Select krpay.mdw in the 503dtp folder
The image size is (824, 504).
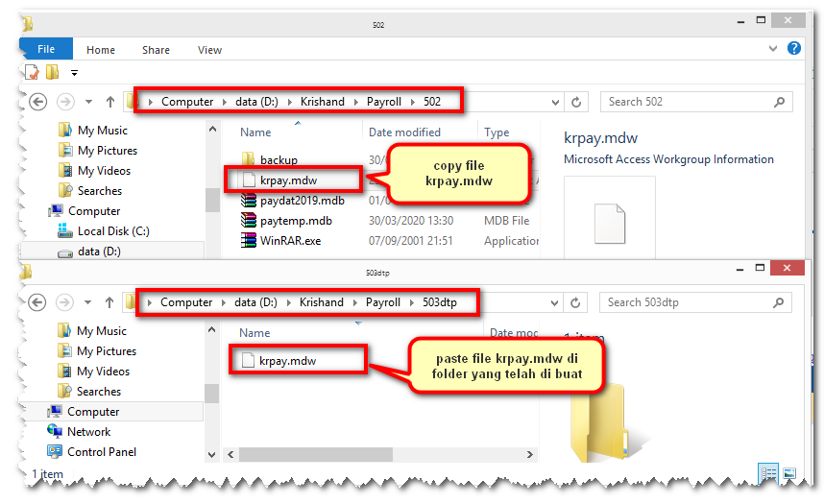pos(287,361)
